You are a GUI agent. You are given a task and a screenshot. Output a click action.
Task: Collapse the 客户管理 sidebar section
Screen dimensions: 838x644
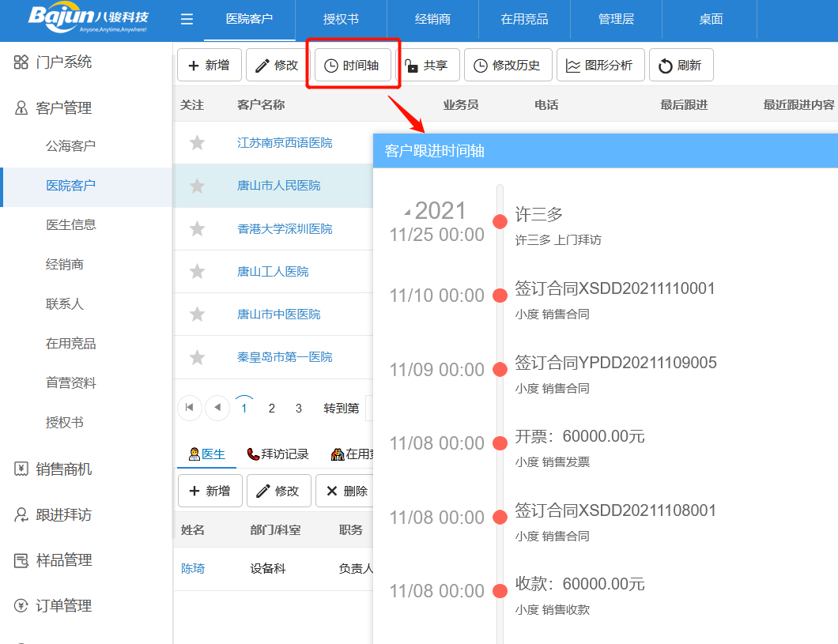(x=63, y=108)
